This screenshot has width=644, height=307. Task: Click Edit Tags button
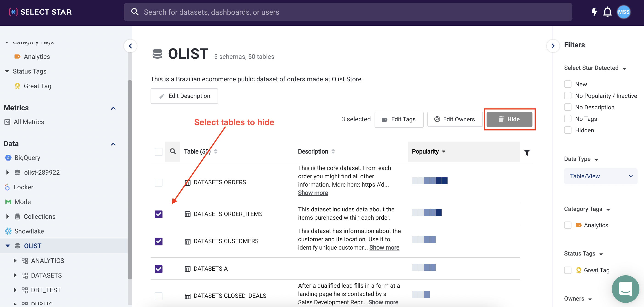(x=399, y=119)
